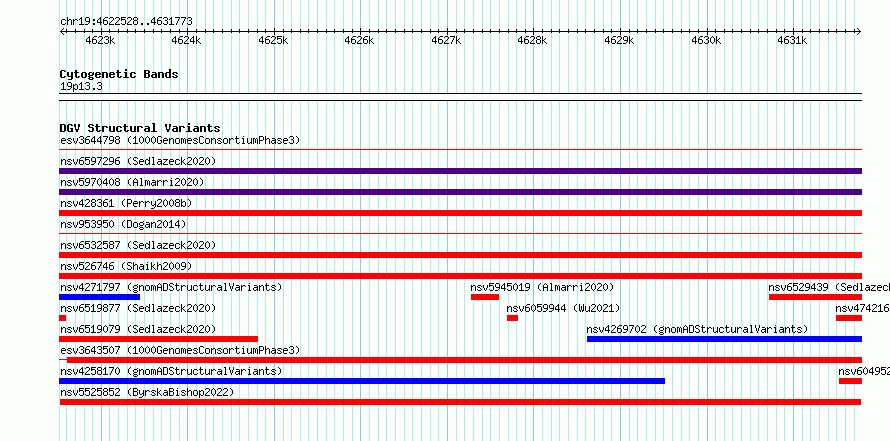Open variant label nsv428361 (Perry2008b)

point(125,203)
